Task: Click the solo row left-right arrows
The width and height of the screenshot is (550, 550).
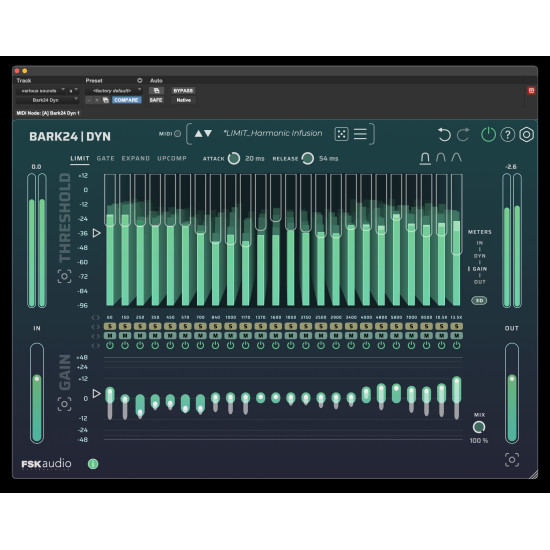Action: point(96,327)
